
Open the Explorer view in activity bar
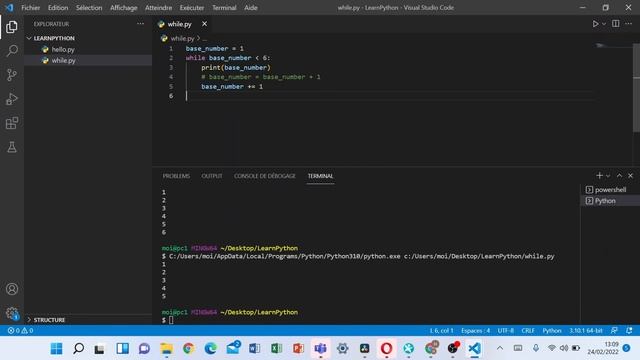click(12, 27)
